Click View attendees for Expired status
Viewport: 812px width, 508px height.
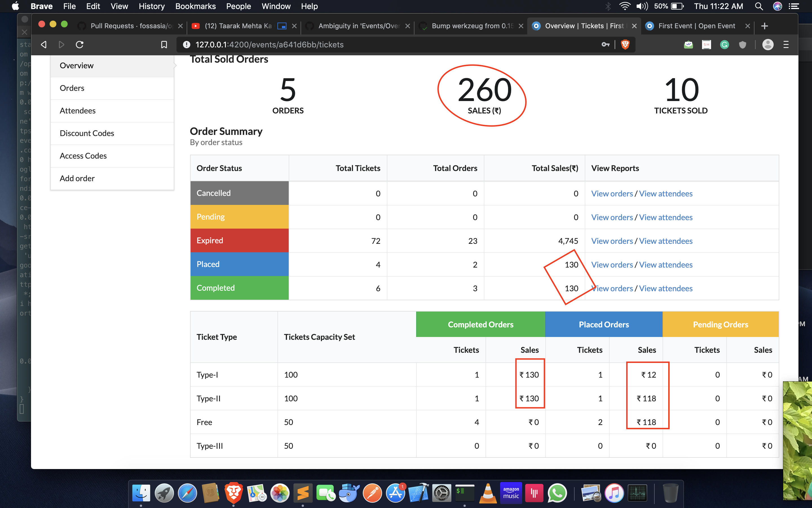[666, 241]
